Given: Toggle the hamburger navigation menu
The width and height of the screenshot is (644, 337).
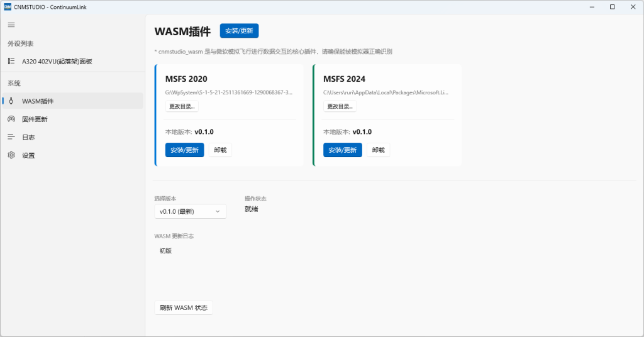Looking at the screenshot, I should 11,25.
